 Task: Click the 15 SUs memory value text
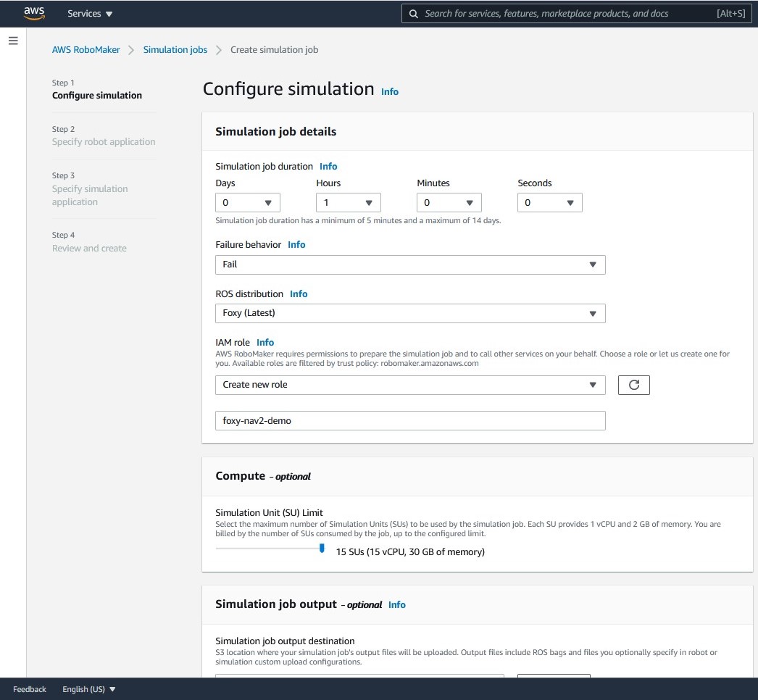click(410, 551)
